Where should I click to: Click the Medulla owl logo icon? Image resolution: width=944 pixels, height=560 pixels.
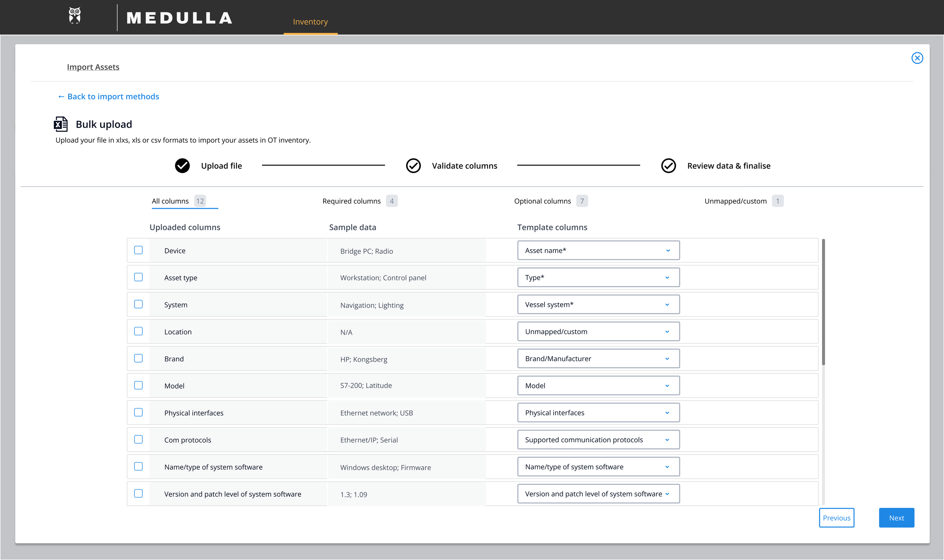pyautogui.click(x=75, y=16)
